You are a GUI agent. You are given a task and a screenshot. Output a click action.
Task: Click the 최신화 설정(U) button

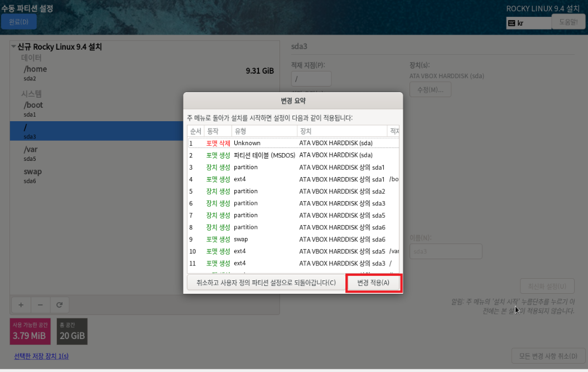547,286
